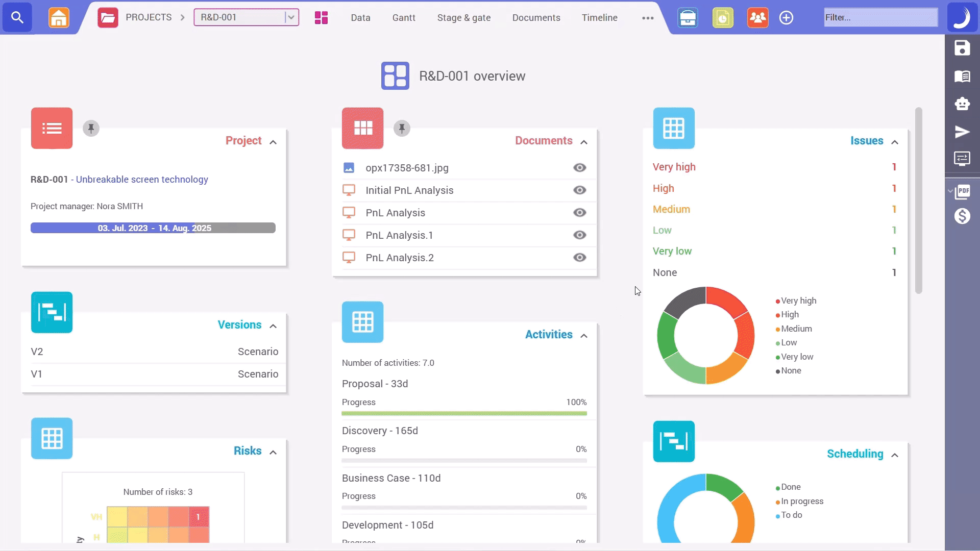Screen dimensions: 980x551
Task: Select the folder/projects icon
Action: 108,17
